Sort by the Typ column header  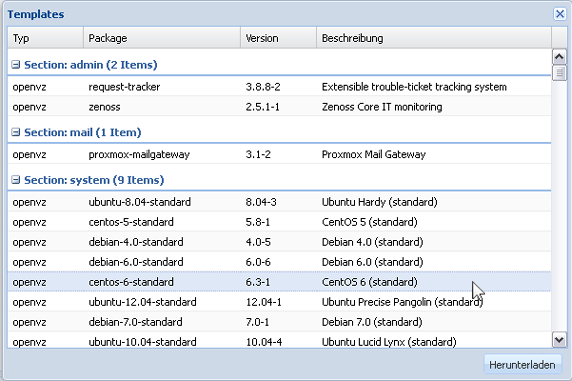46,38
